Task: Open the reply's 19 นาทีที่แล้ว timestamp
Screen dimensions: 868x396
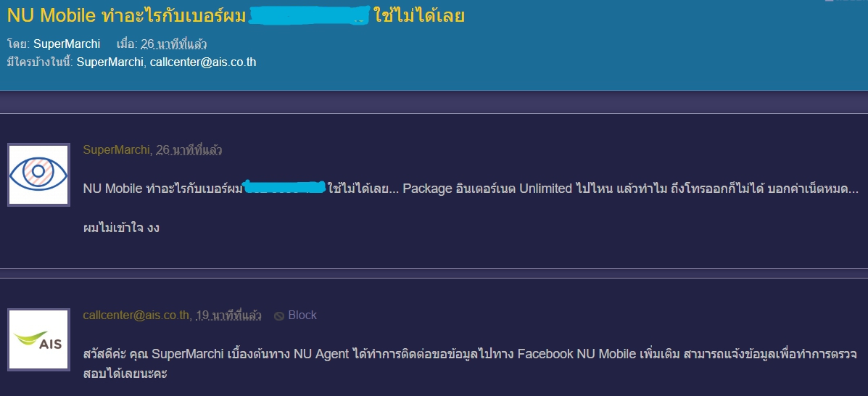Action: click(x=228, y=315)
